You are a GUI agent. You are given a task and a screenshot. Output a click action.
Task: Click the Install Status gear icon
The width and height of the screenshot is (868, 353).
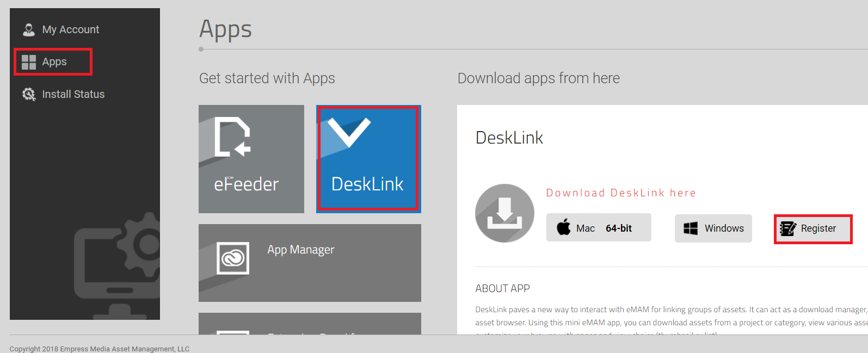tap(29, 95)
